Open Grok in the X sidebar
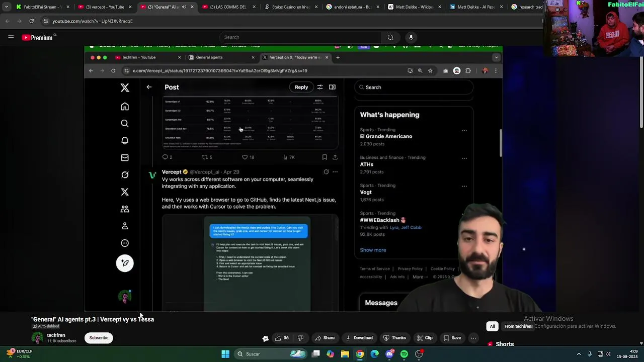 point(125,175)
